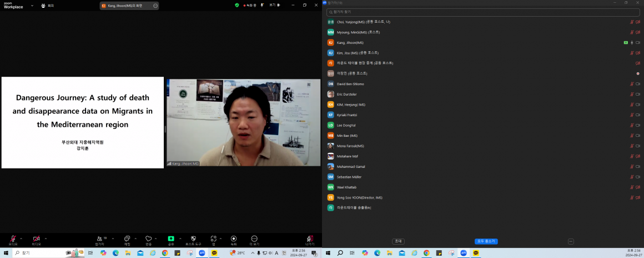Switch to the 회의 meetings tab

tap(48, 6)
